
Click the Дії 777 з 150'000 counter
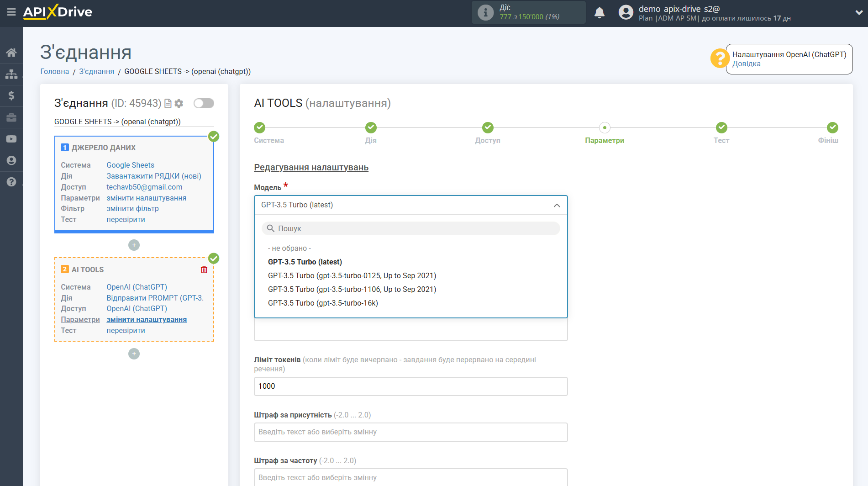click(x=529, y=12)
